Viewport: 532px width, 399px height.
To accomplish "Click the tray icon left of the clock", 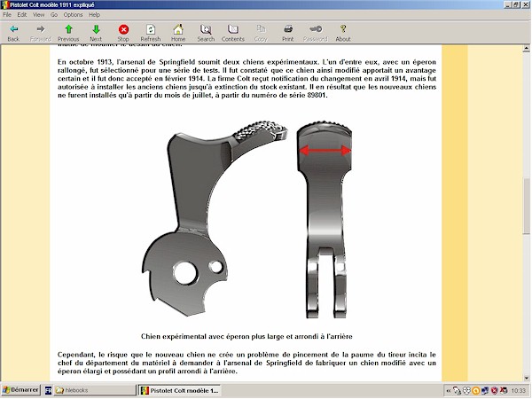I will pos(504,391).
